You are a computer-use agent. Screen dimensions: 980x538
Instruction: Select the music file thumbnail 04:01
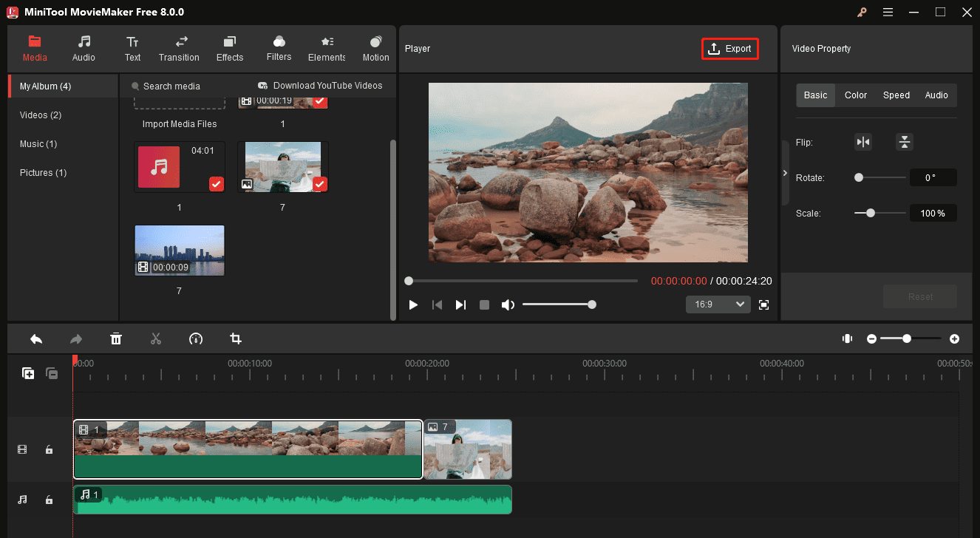click(x=180, y=167)
